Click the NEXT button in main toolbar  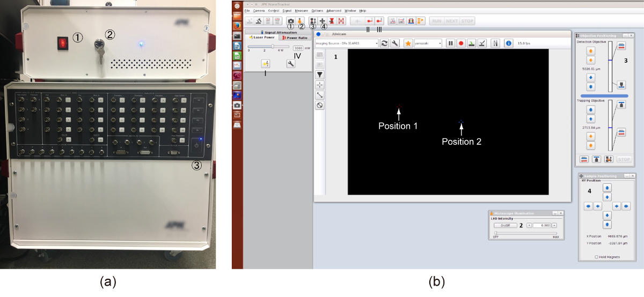452,20
